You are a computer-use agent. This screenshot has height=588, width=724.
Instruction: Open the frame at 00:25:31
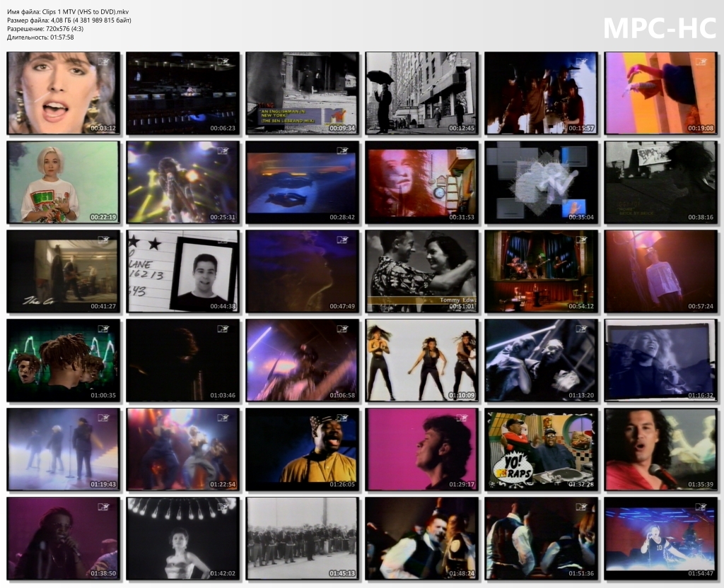[183, 182]
